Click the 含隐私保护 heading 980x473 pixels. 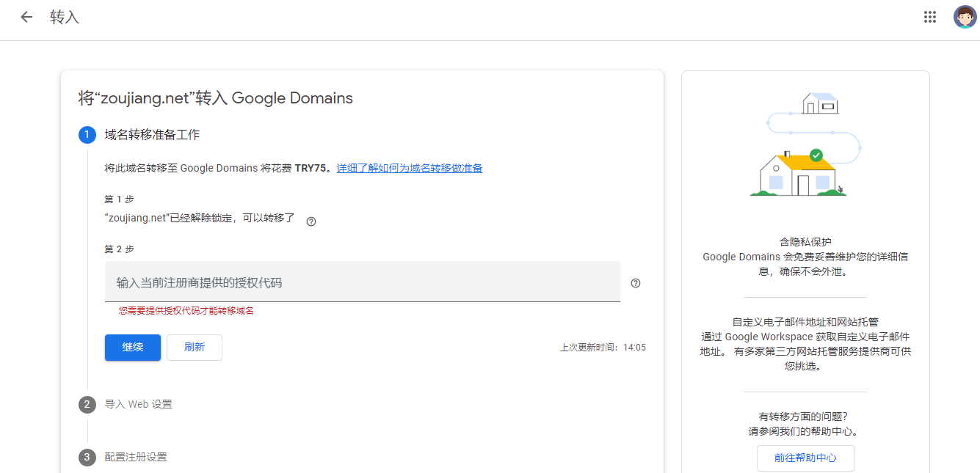tap(805, 241)
